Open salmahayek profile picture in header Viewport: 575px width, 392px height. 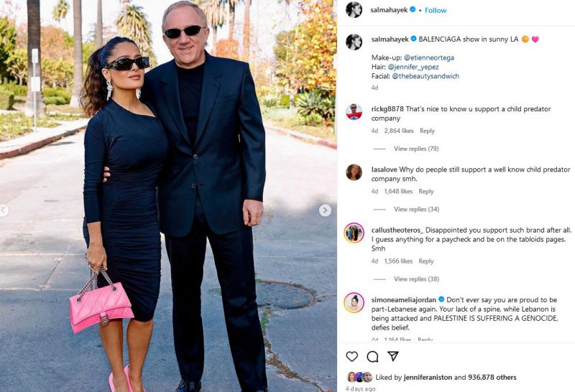[354, 10]
